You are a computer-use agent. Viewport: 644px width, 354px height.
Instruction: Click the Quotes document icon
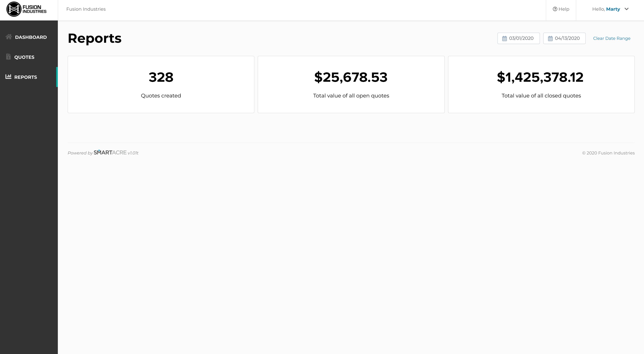[x=8, y=57]
